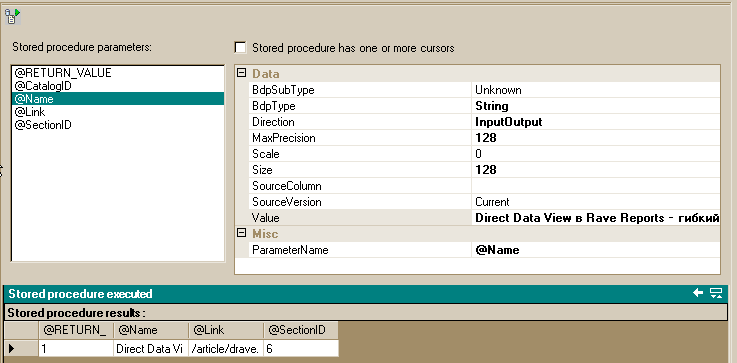Click the /article/drave. cell in results
The height and width of the screenshot is (363, 737).
(x=226, y=349)
